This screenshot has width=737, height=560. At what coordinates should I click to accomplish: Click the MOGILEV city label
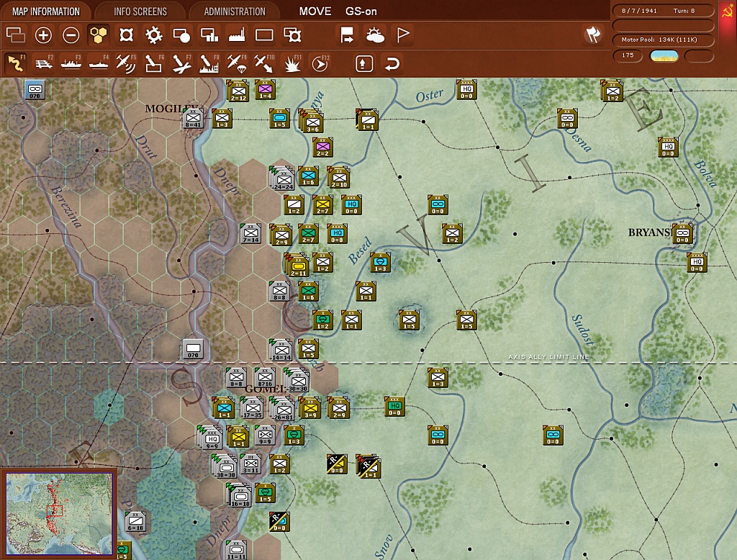tap(171, 109)
